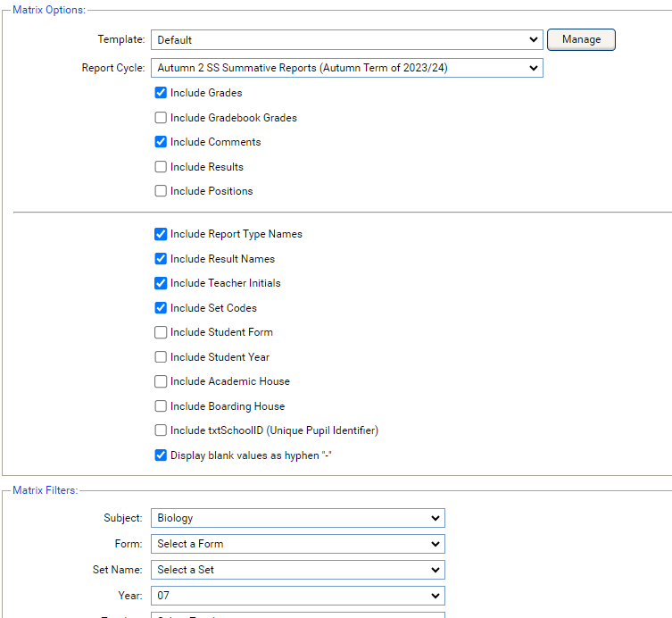The image size is (672, 618).
Task: Uncheck Include Report Type Names
Action: pos(161,234)
